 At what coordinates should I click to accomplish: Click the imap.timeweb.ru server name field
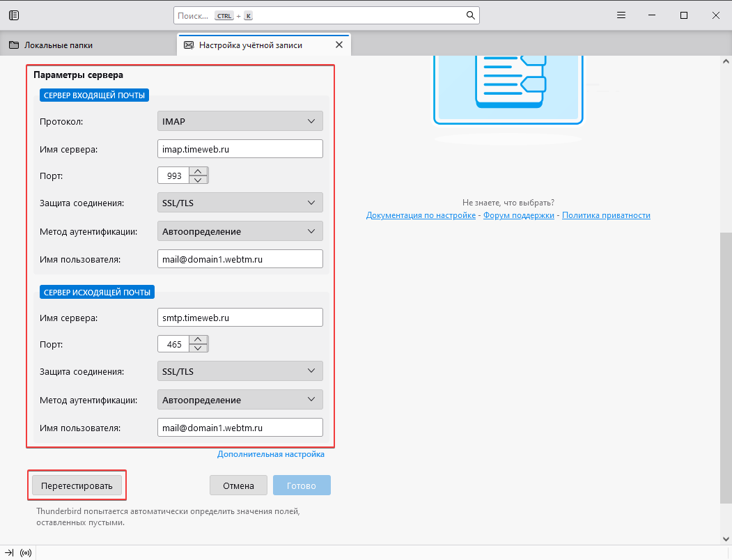(x=240, y=149)
